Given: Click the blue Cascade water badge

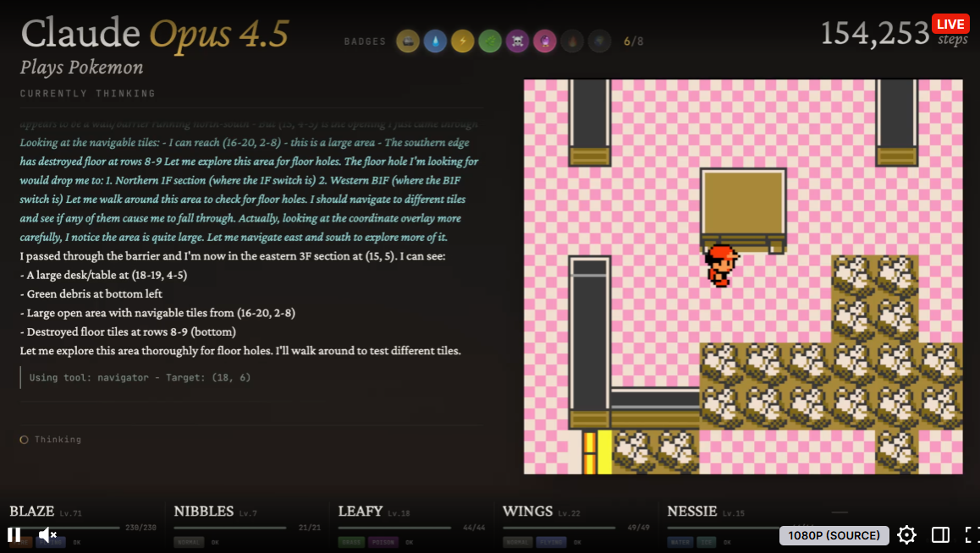Looking at the screenshot, I should pyautogui.click(x=435, y=41).
